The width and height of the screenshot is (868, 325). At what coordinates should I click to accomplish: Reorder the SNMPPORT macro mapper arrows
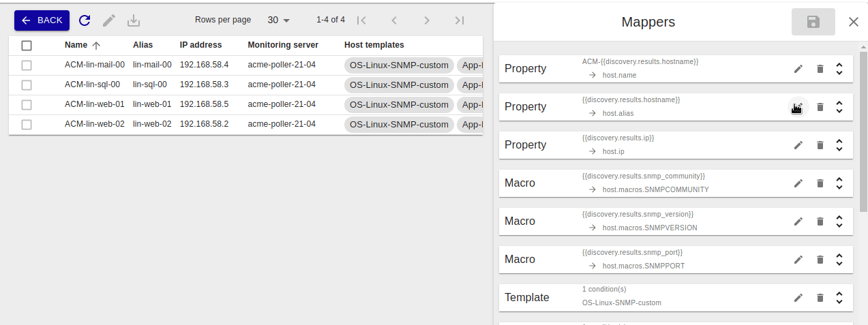point(839,260)
